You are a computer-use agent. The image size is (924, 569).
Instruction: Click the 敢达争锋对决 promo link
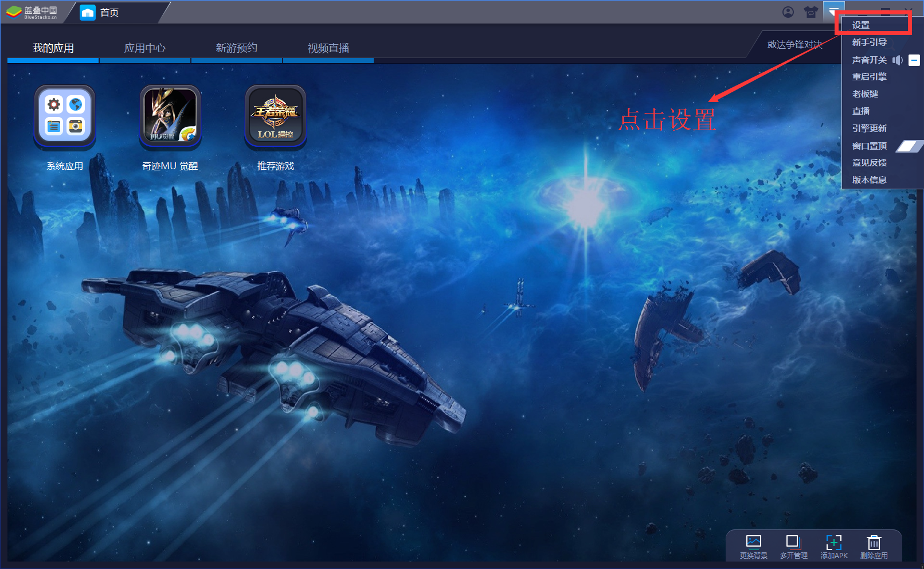click(x=795, y=45)
